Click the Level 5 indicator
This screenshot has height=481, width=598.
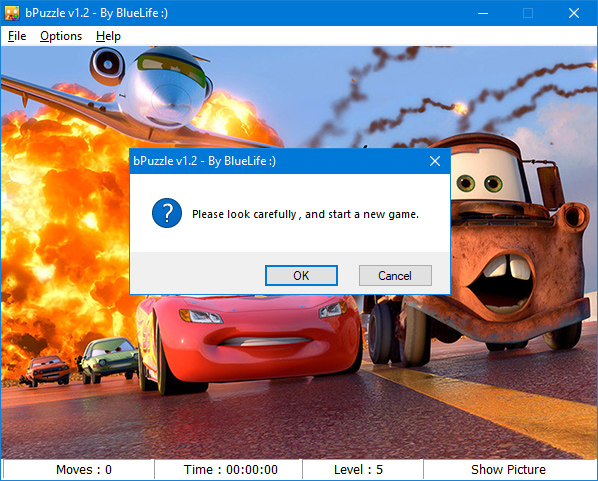coord(358,469)
